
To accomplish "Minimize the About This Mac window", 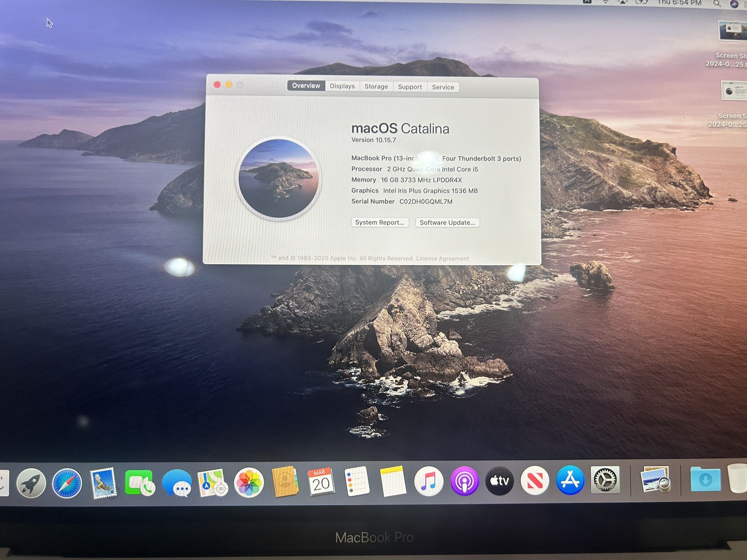I will pyautogui.click(x=229, y=85).
